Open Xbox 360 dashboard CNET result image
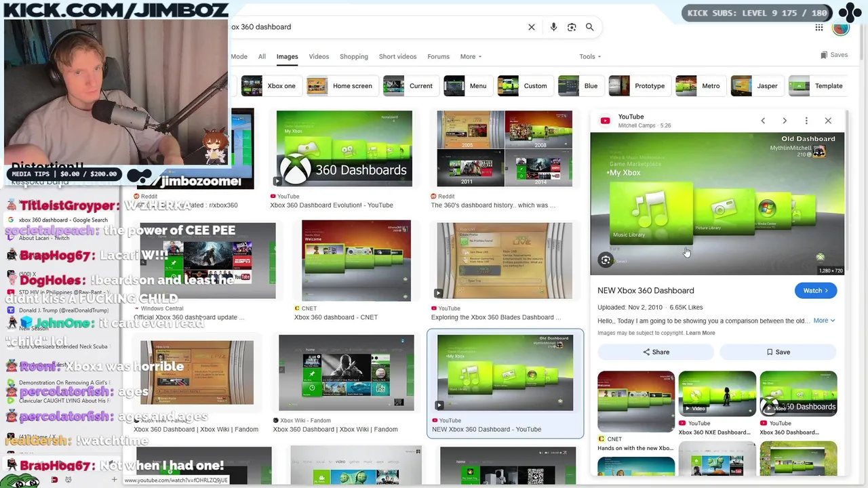The image size is (868, 488). (x=356, y=261)
